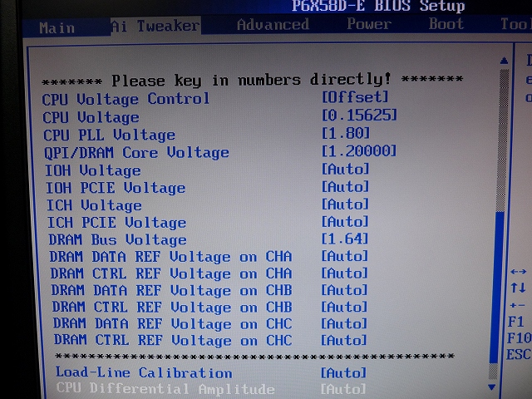This screenshot has width=532, height=399.
Task: Select the ICH Voltage label
Action: (94, 205)
